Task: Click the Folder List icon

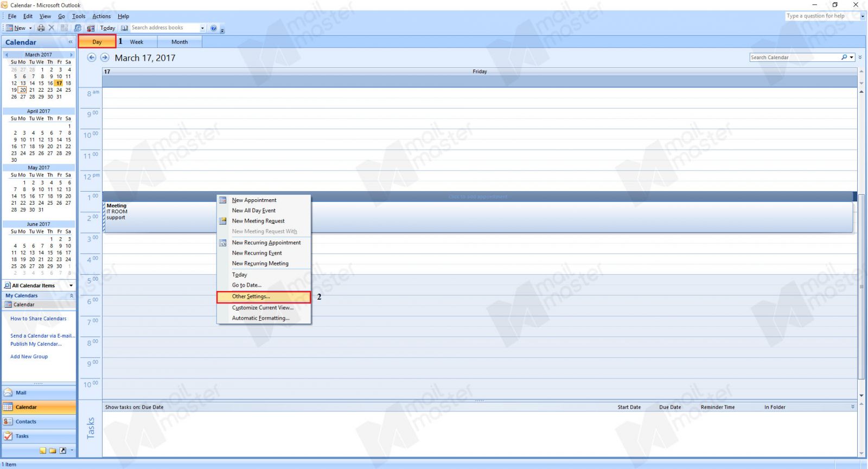Action: tap(53, 451)
